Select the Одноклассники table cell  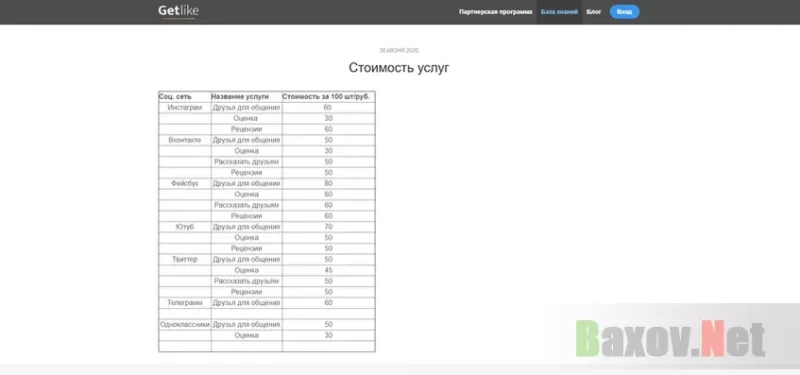(x=185, y=324)
